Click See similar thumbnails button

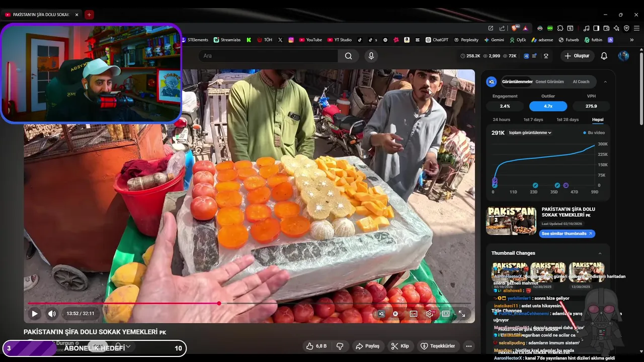tap(567, 234)
